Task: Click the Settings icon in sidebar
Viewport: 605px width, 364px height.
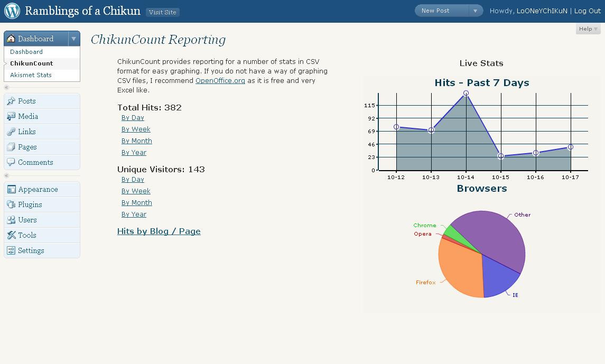Action: [x=11, y=250]
